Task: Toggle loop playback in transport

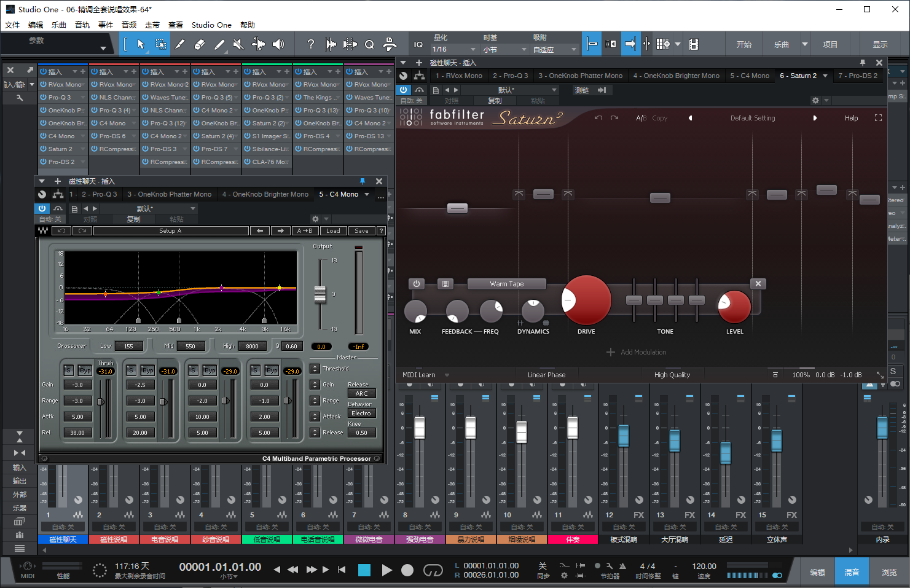Action: pos(433,570)
